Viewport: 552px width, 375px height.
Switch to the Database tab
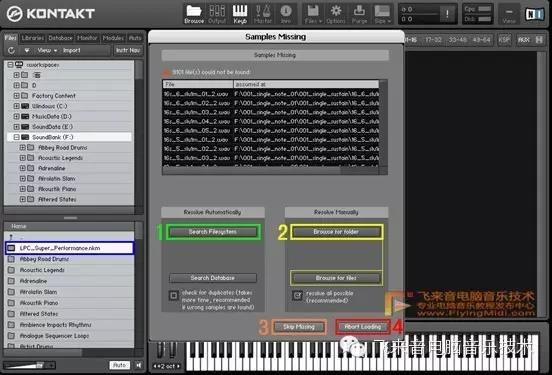60,38
